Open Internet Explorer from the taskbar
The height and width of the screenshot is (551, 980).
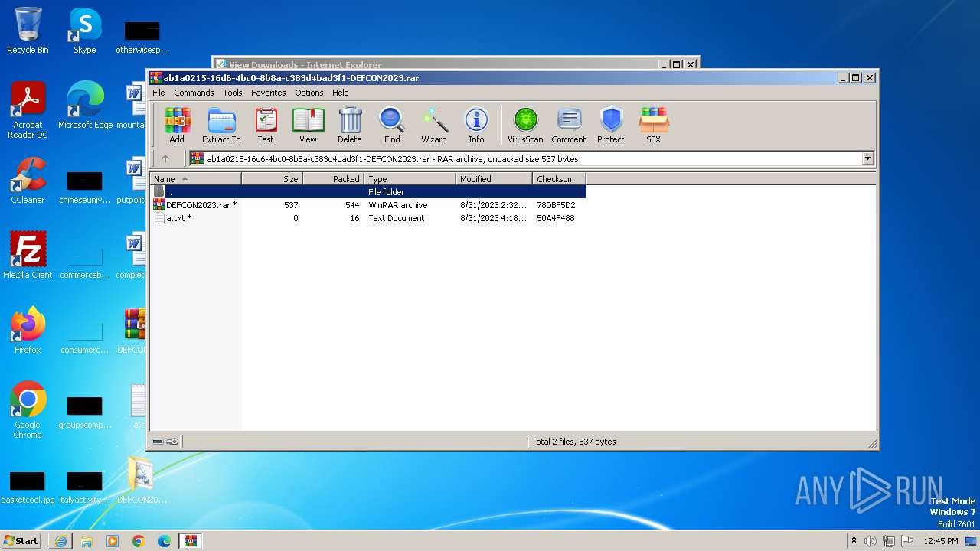coord(60,541)
